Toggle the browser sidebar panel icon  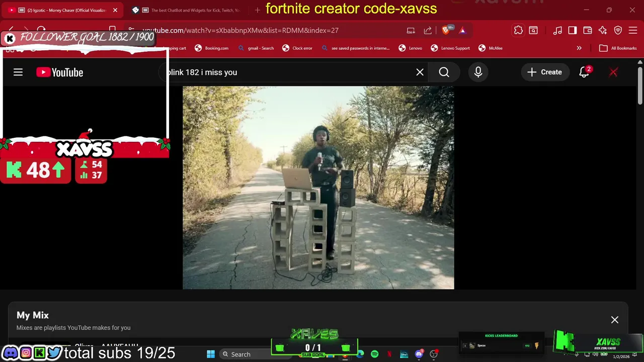click(573, 30)
